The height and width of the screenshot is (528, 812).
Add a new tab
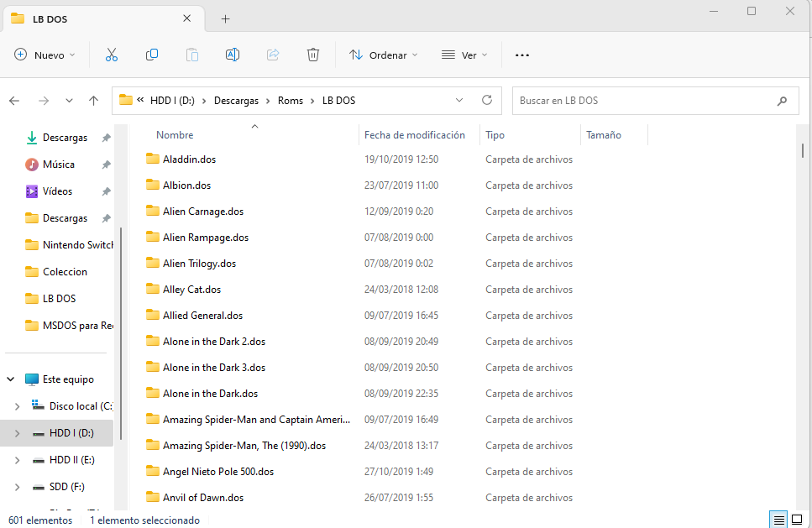click(225, 18)
